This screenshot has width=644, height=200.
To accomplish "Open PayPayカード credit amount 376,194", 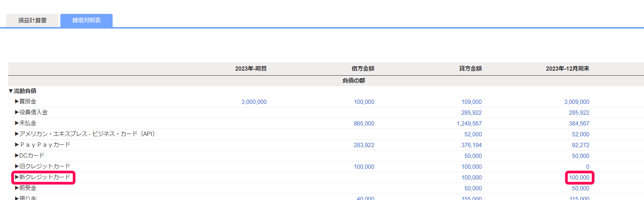I will click(x=471, y=145).
